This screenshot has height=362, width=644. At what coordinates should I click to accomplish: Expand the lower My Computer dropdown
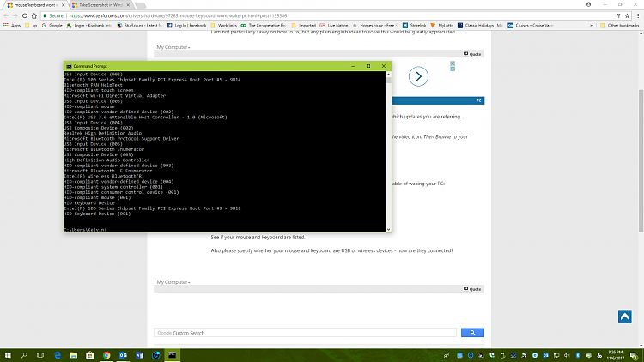(173, 281)
